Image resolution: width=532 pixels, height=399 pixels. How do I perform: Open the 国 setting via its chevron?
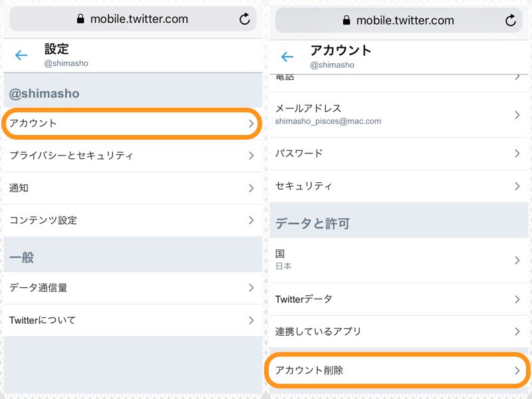click(517, 260)
